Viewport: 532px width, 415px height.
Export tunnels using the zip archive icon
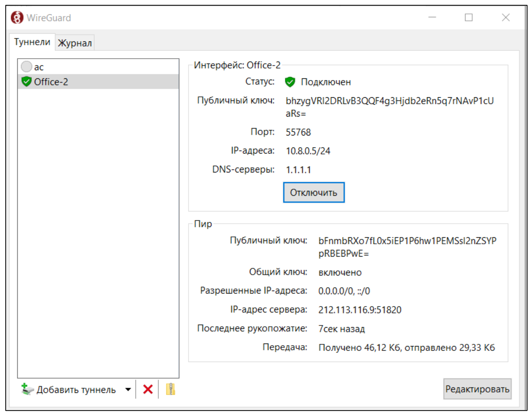pos(171,389)
